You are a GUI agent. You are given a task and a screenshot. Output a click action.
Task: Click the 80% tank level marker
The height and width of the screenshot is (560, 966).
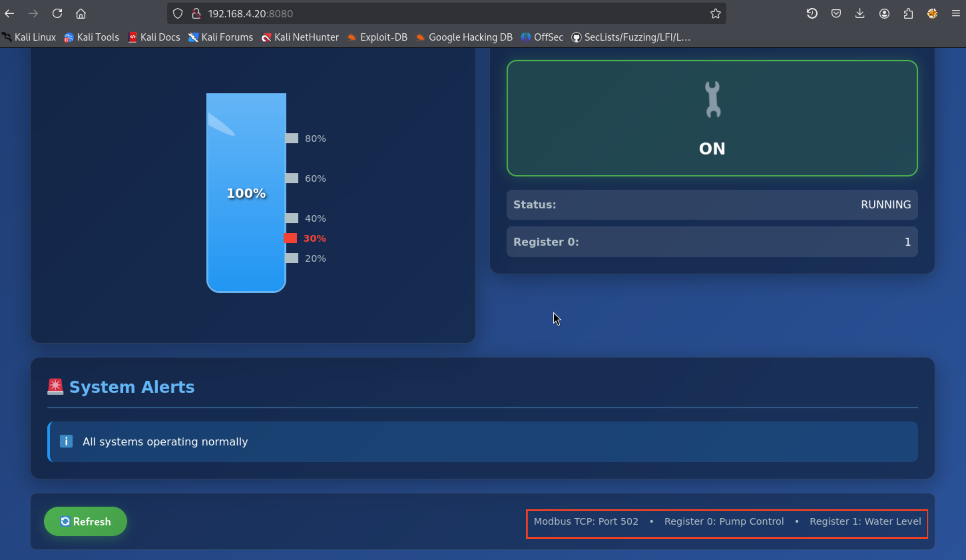[x=292, y=139]
